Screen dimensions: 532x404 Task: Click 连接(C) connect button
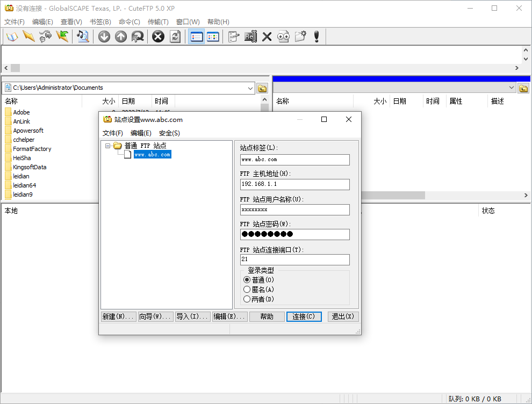coord(304,316)
